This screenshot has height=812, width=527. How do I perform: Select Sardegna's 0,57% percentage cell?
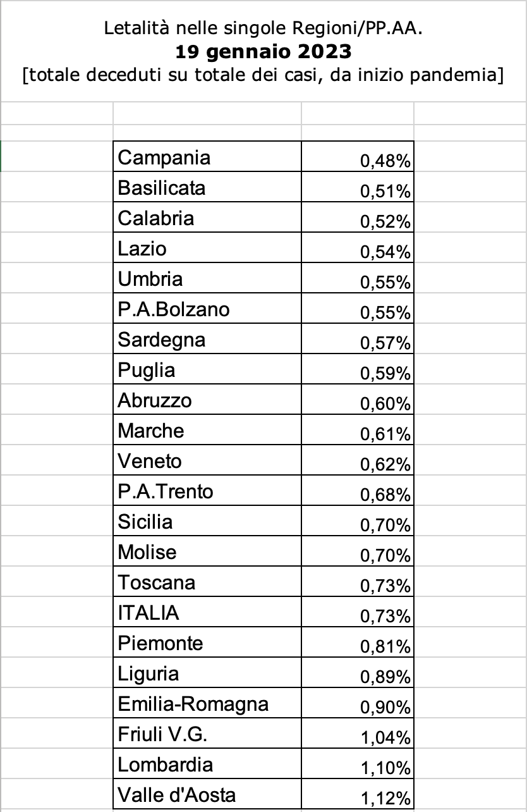[x=358, y=339]
